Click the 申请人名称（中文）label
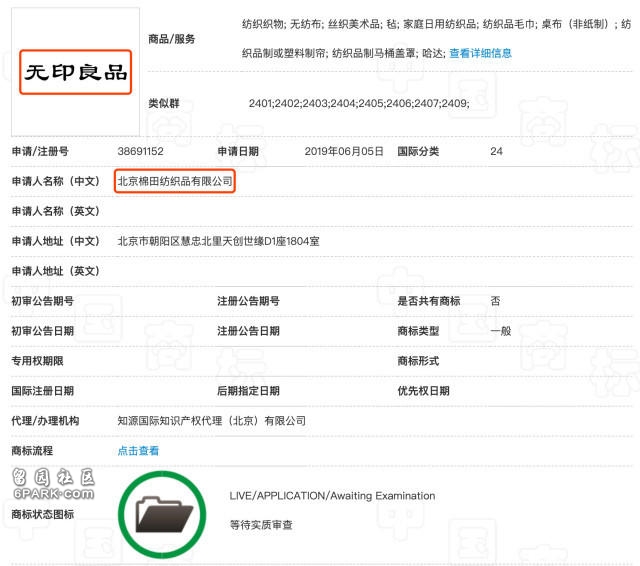The height and width of the screenshot is (566, 640). tap(56, 181)
